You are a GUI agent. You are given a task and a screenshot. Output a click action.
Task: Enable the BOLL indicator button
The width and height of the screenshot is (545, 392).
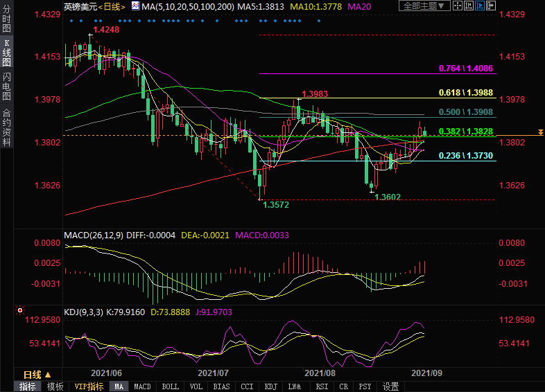(x=170, y=386)
